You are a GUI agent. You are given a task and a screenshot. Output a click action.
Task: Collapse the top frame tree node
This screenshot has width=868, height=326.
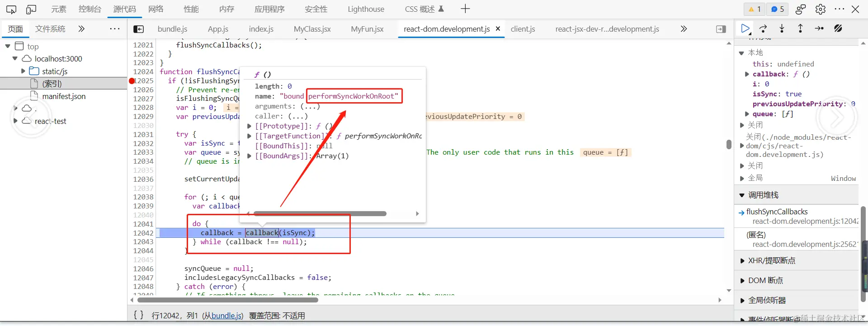click(x=8, y=46)
